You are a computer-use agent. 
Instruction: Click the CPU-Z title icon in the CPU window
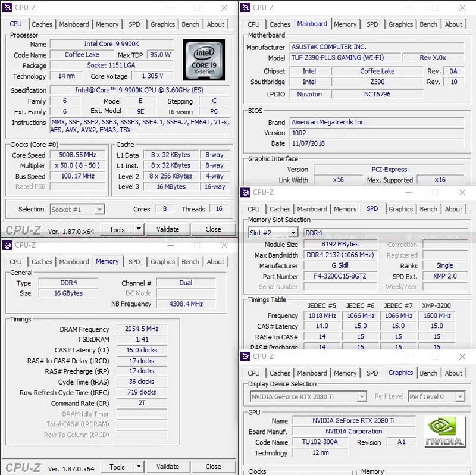click(7, 8)
